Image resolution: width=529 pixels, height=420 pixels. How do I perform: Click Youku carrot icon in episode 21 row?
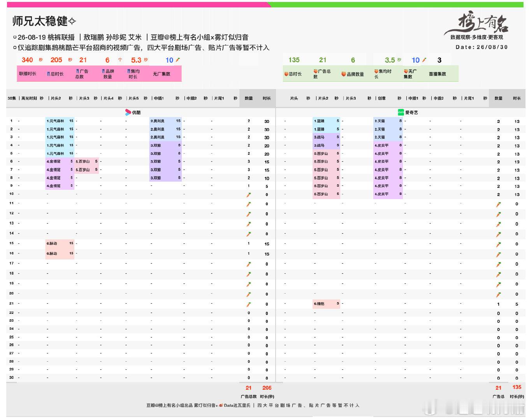click(x=248, y=304)
